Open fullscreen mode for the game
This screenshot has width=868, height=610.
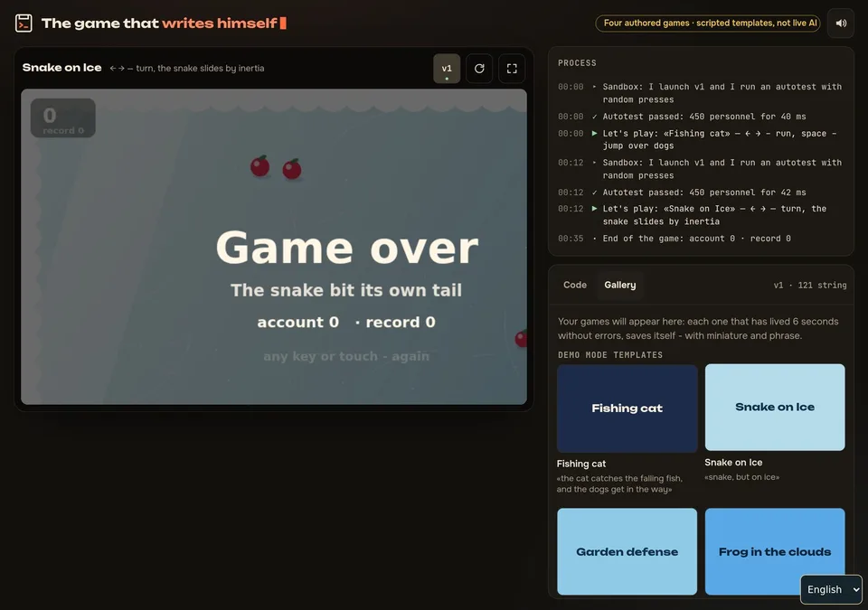pyautogui.click(x=512, y=69)
